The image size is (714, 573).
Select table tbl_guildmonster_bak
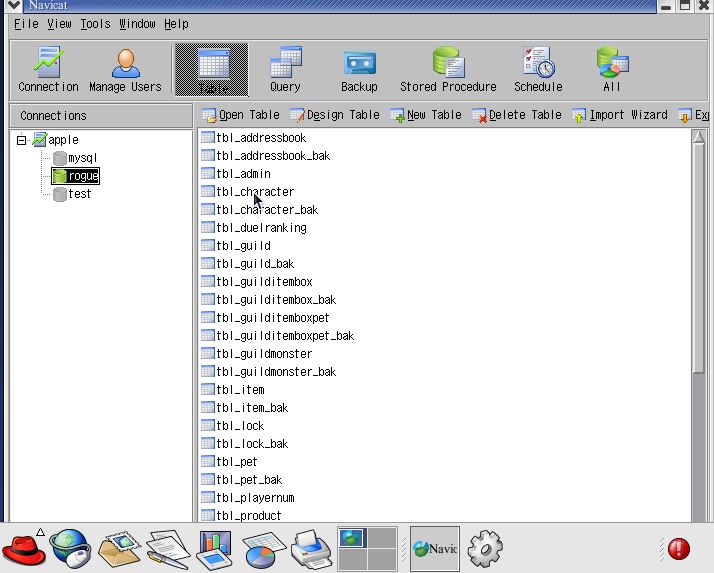[x=269, y=372]
